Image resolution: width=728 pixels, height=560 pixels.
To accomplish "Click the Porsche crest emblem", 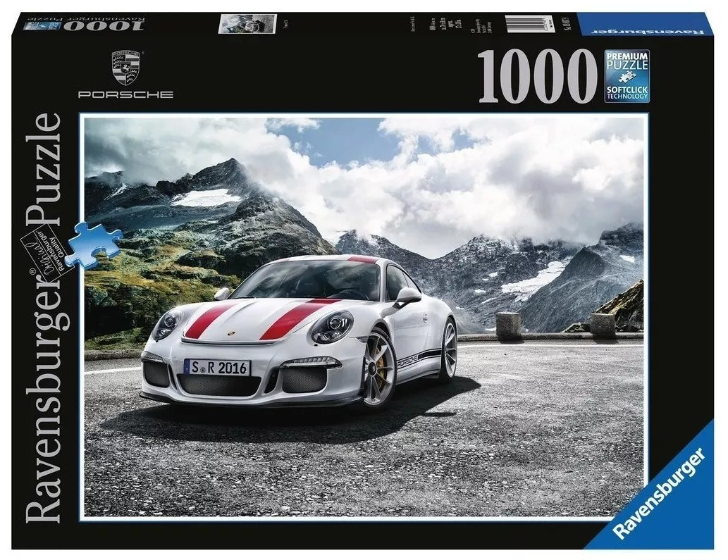I will click(x=125, y=68).
